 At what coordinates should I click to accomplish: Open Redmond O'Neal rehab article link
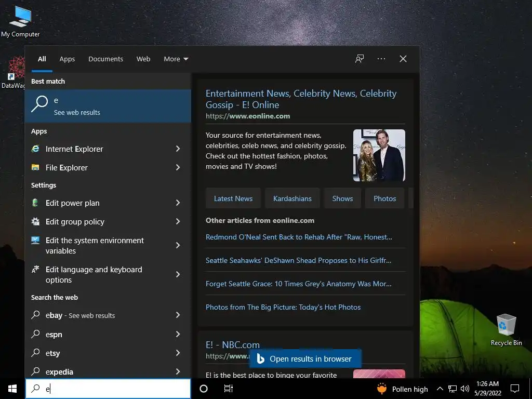click(299, 237)
